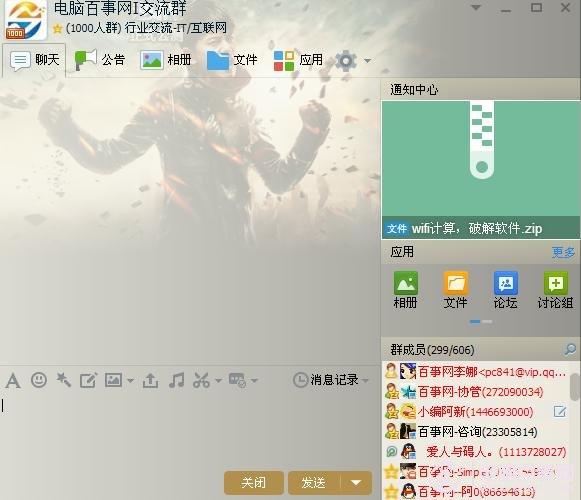Viewport: 581px width, 500px height.
Task: Click the 关闭 button
Action: (254, 483)
